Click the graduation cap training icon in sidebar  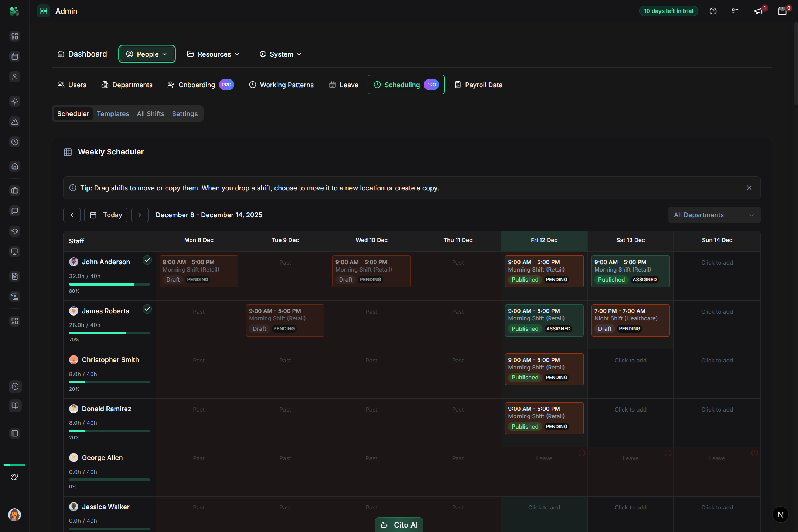pos(15,231)
